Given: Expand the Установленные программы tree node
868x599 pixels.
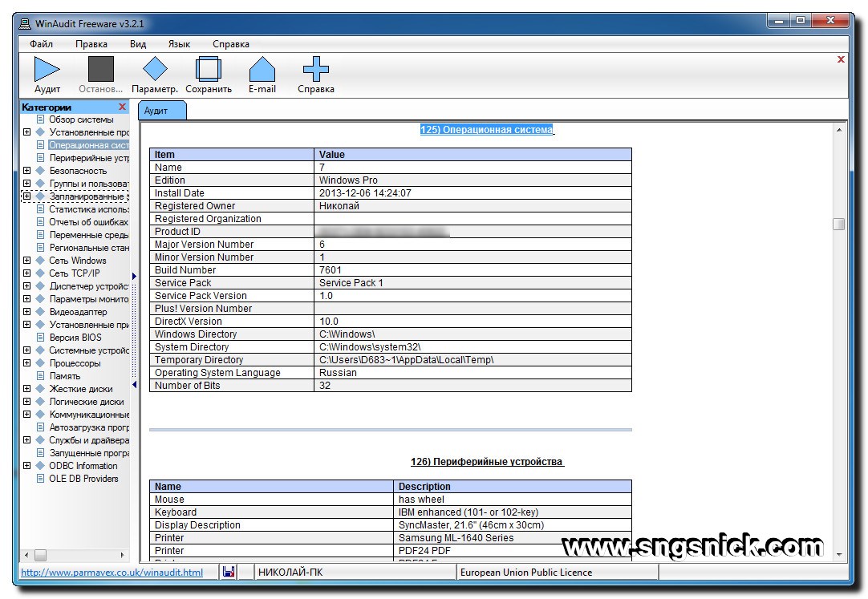Looking at the screenshot, I should tap(26, 132).
